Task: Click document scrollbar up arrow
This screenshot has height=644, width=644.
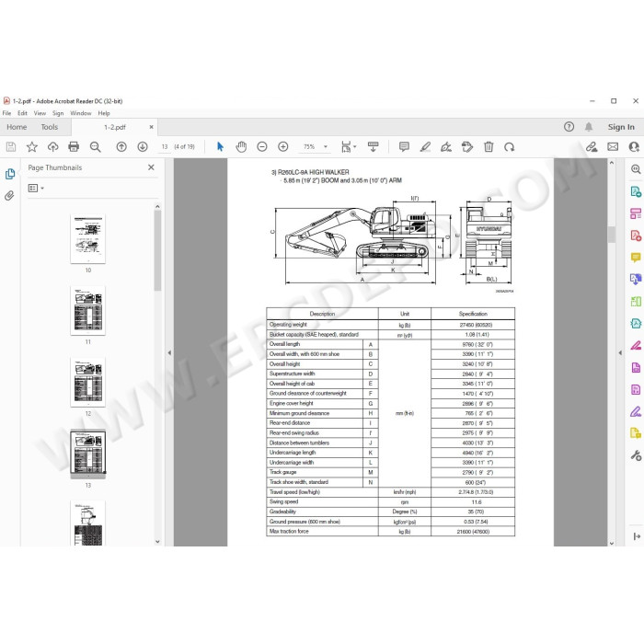Action: click(612, 163)
